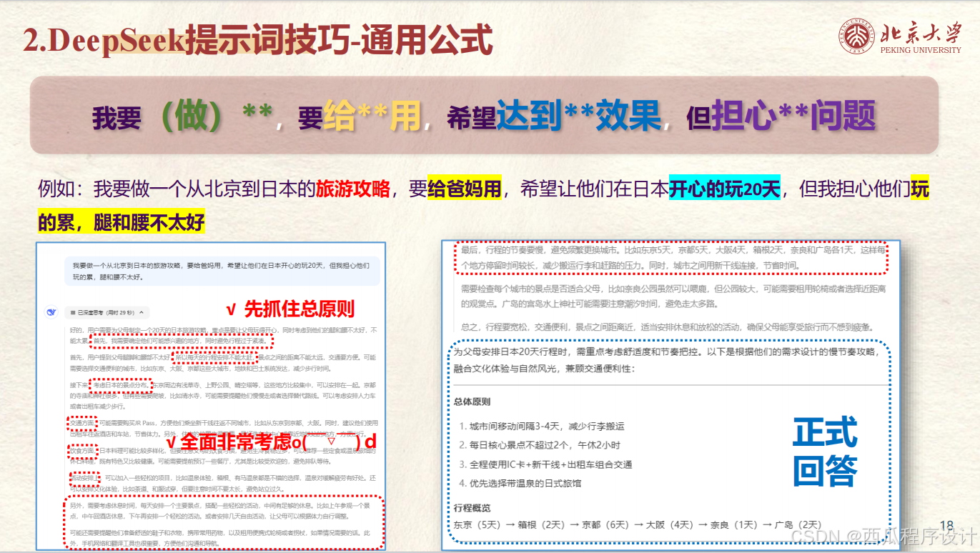The height and width of the screenshot is (553, 980).
Task: Click the purple formula part 担心**问题
Action: click(793, 116)
